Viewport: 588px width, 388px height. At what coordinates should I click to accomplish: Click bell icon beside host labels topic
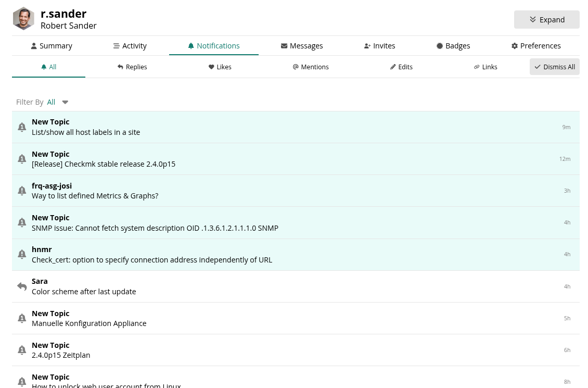22,127
